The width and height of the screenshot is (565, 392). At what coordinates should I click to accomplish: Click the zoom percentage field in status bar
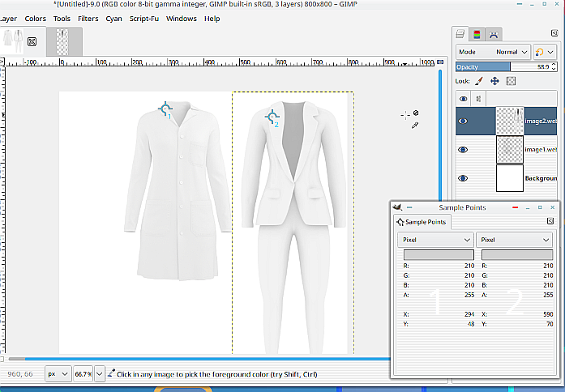pyautogui.click(x=83, y=374)
